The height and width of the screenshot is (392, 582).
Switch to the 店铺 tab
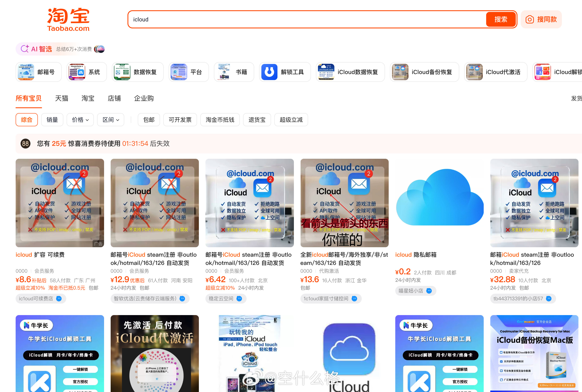114,98
